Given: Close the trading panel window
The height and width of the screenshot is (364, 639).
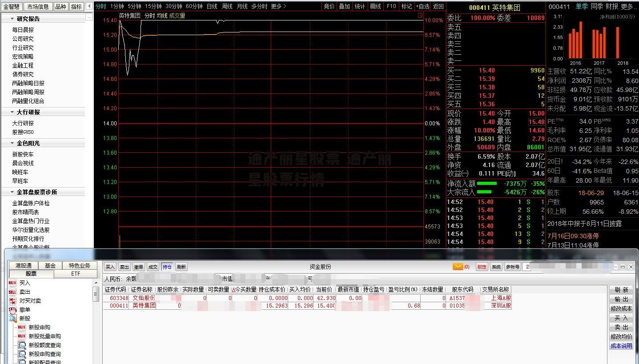Looking at the screenshot, I should pyautogui.click(x=631, y=267).
